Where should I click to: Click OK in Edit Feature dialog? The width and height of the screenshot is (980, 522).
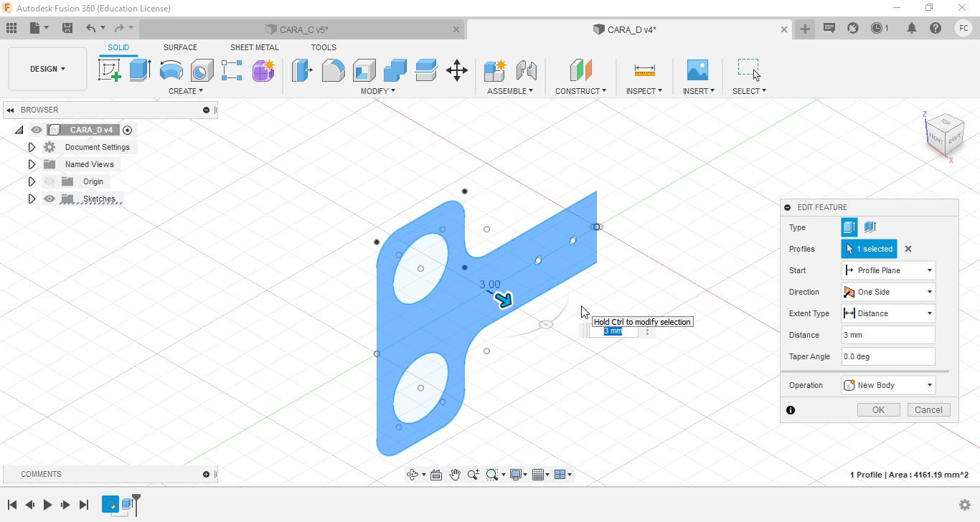878,410
